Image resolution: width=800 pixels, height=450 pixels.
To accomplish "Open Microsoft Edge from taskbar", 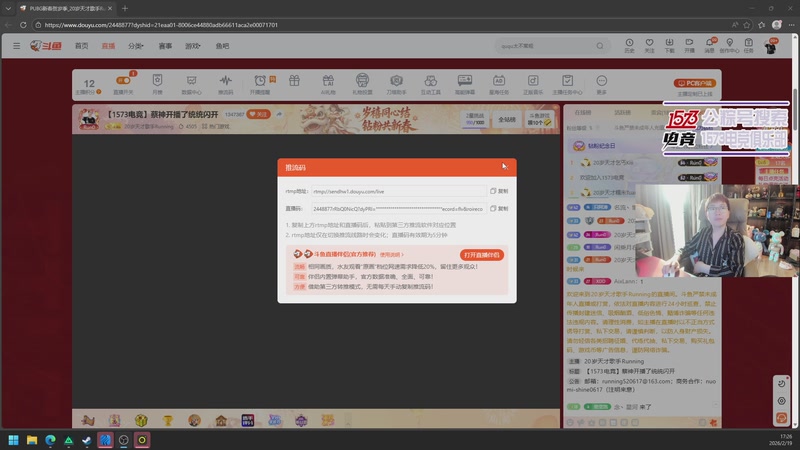I will coord(50,440).
